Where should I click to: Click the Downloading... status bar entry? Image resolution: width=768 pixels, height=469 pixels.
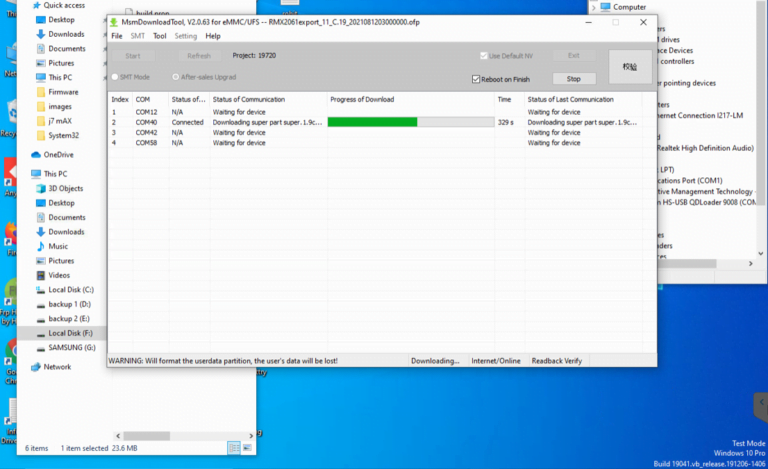435,361
